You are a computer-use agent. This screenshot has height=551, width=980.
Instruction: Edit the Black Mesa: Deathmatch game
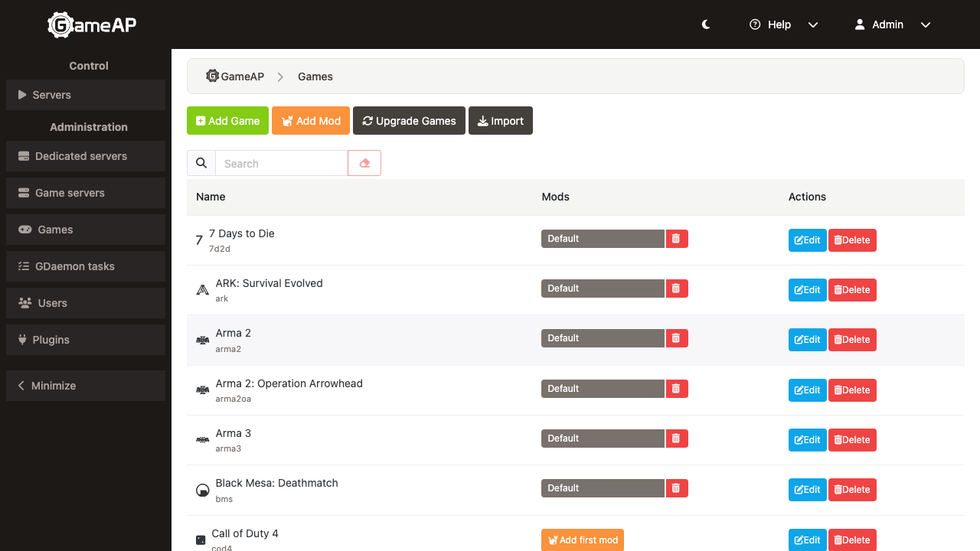tap(808, 490)
